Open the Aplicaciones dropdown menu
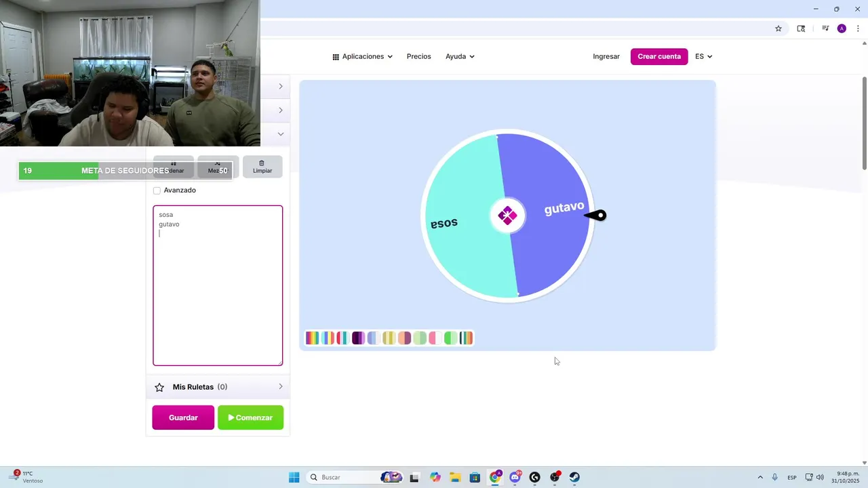The height and width of the screenshot is (488, 868). (362, 56)
